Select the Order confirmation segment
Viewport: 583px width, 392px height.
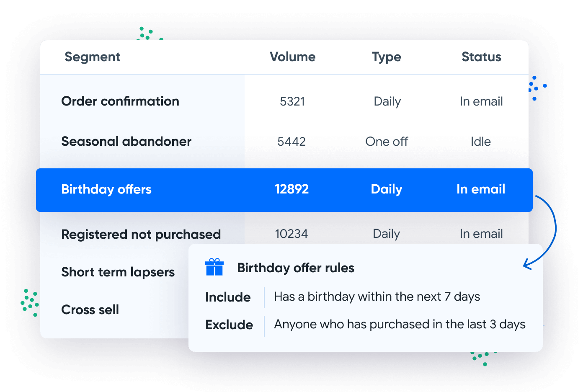[x=120, y=101]
